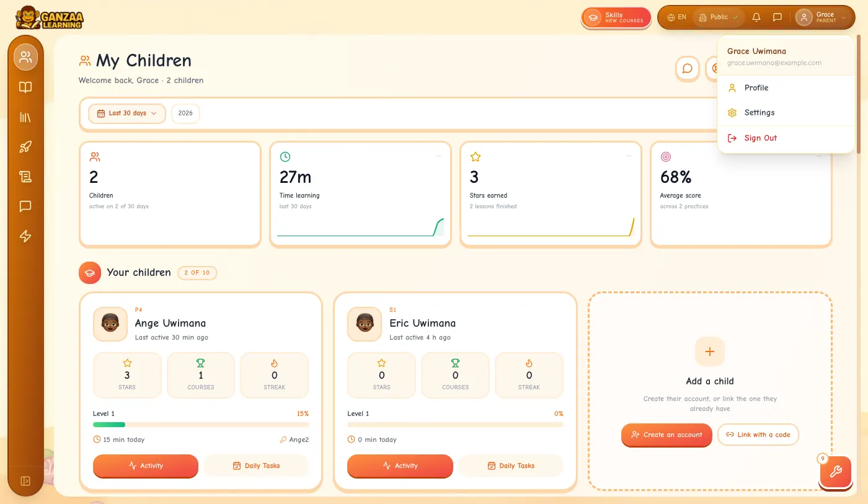868x504 pixels.
Task: Open the Public school selector
Action: coord(719,17)
